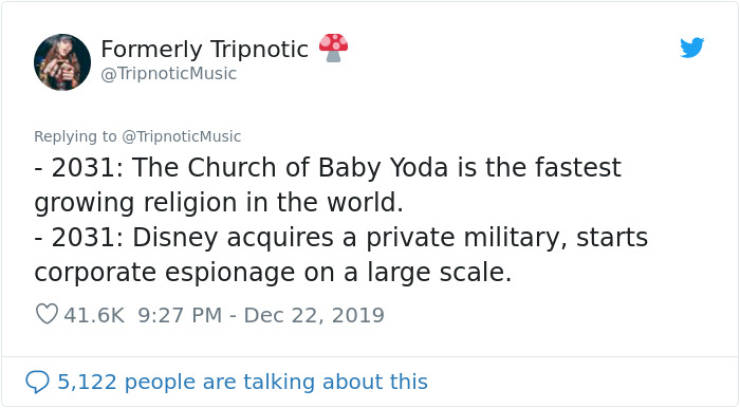
Task: Click the Twitter bird logo
Action: 692,47
